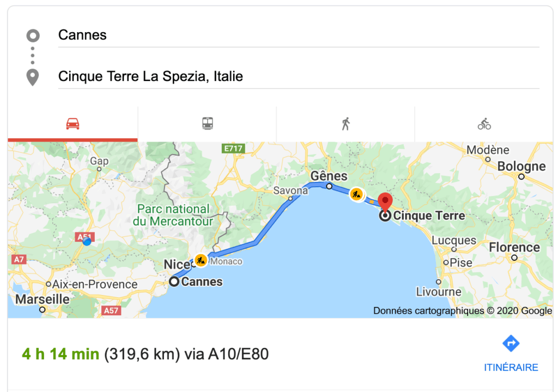
Task: Click the blue Itinéraire directions arrow icon
Action: [x=511, y=344]
